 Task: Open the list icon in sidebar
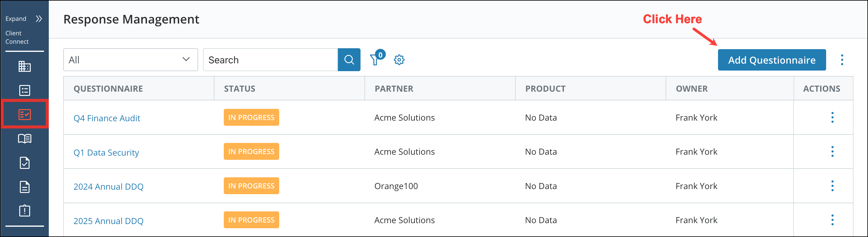pos(25,90)
